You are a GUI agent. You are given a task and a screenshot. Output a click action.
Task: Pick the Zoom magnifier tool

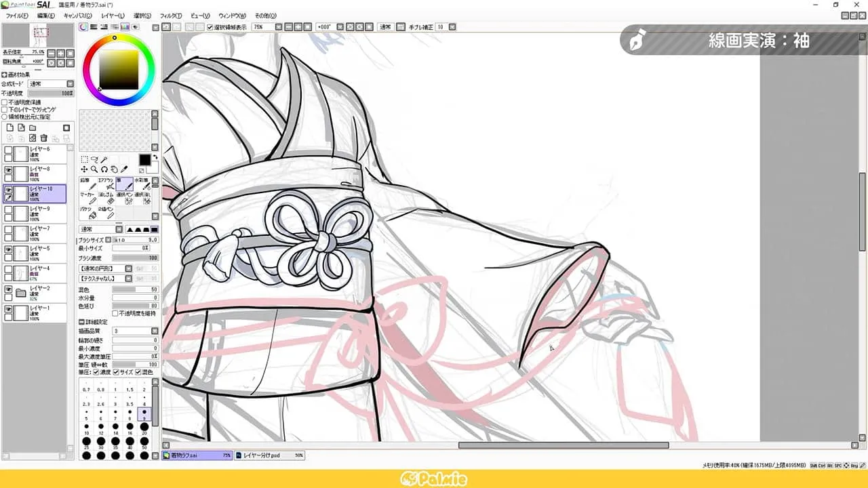[x=94, y=169]
